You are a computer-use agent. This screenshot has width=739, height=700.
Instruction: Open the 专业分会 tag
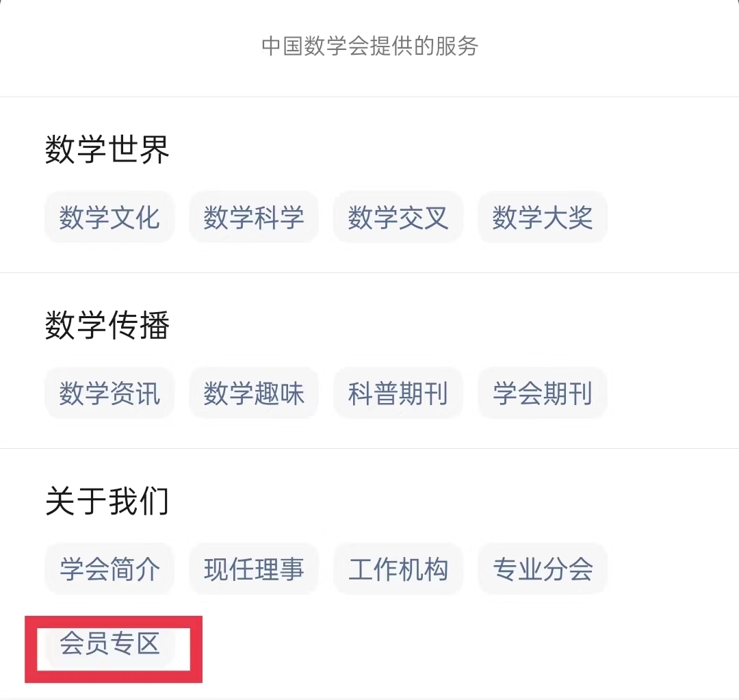click(x=543, y=569)
